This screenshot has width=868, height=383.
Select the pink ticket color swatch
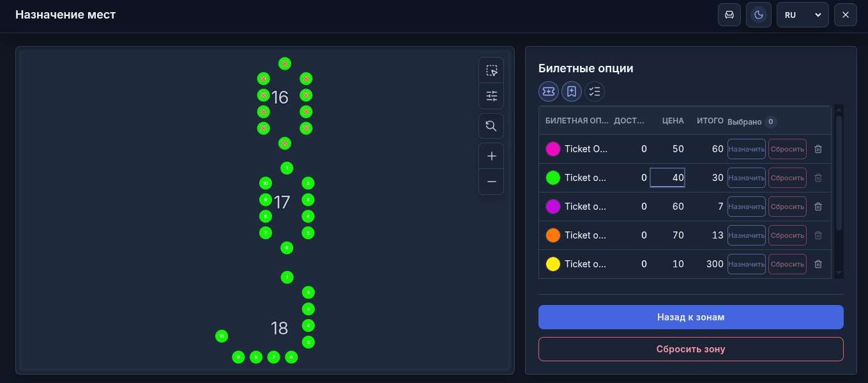coord(553,149)
